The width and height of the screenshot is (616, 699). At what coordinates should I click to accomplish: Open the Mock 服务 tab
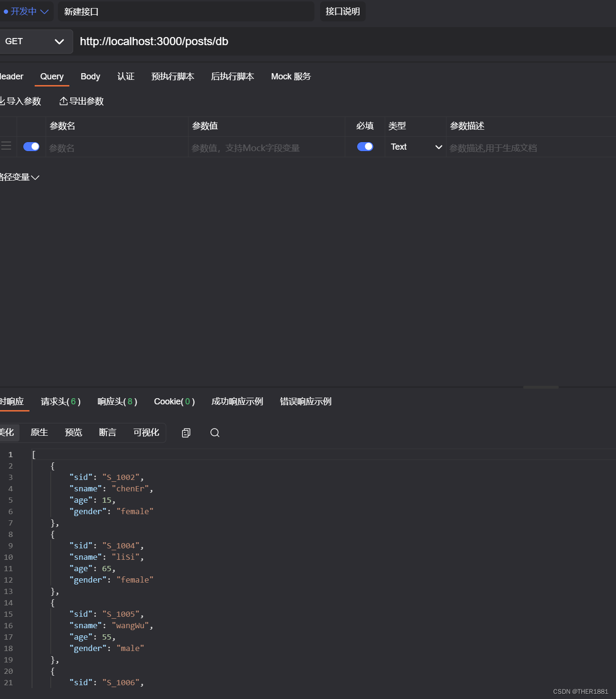click(290, 77)
